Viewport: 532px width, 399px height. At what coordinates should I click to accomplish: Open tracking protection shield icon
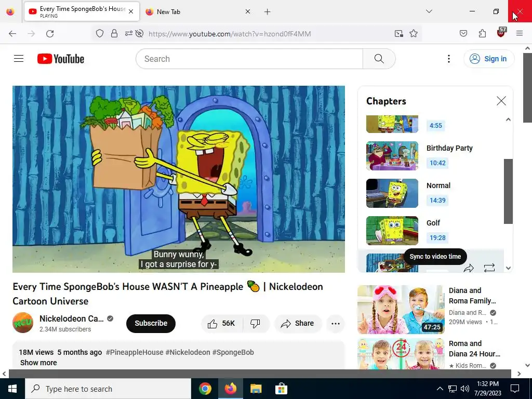coord(99,34)
